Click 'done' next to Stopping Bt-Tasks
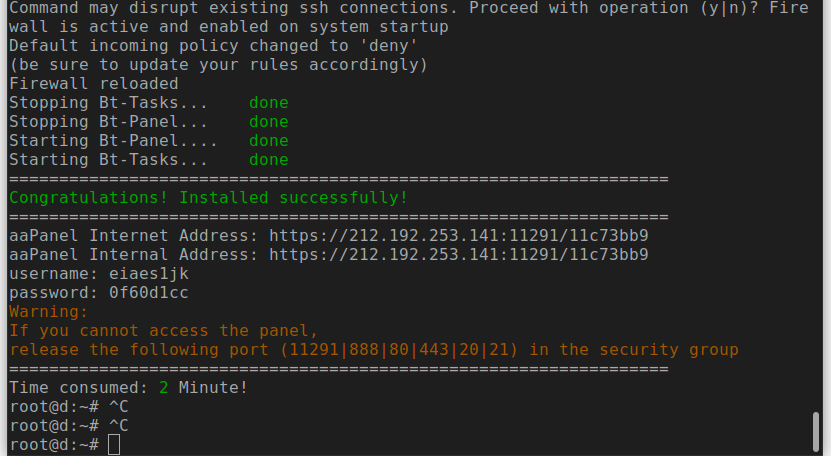Image resolution: width=831 pixels, height=456 pixels. click(269, 103)
